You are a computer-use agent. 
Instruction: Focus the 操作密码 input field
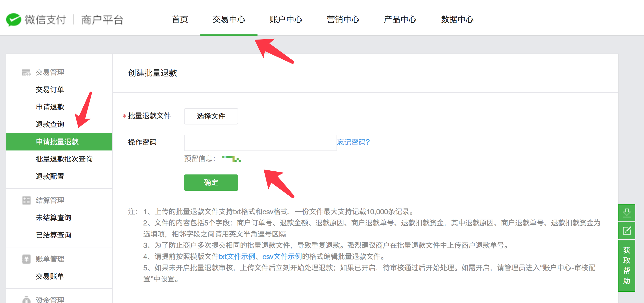pos(260,143)
